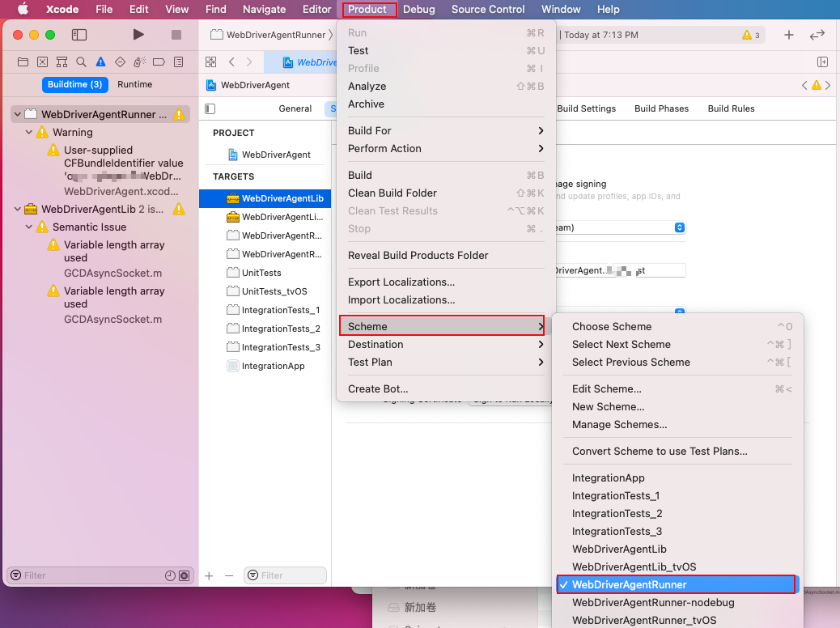Image resolution: width=840 pixels, height=628 pixels.
Task: Add a target with the plus button
Action: tap(209, 576)
